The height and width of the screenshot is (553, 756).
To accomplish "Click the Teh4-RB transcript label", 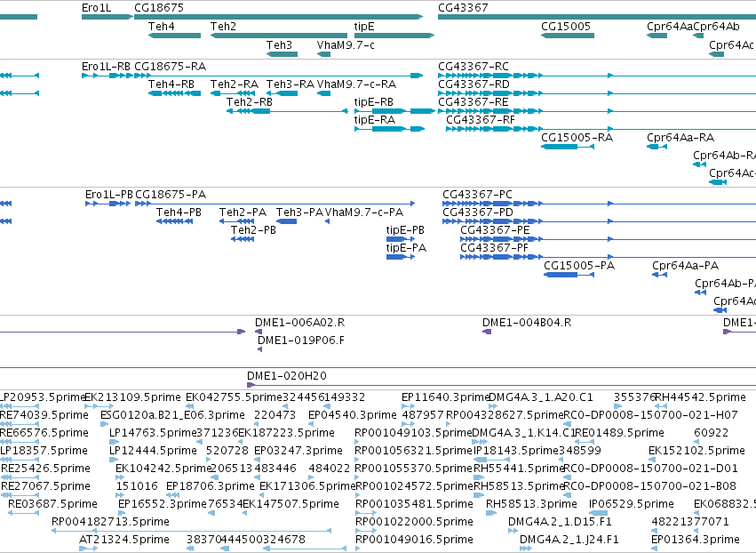I will (x=171, y=84).
